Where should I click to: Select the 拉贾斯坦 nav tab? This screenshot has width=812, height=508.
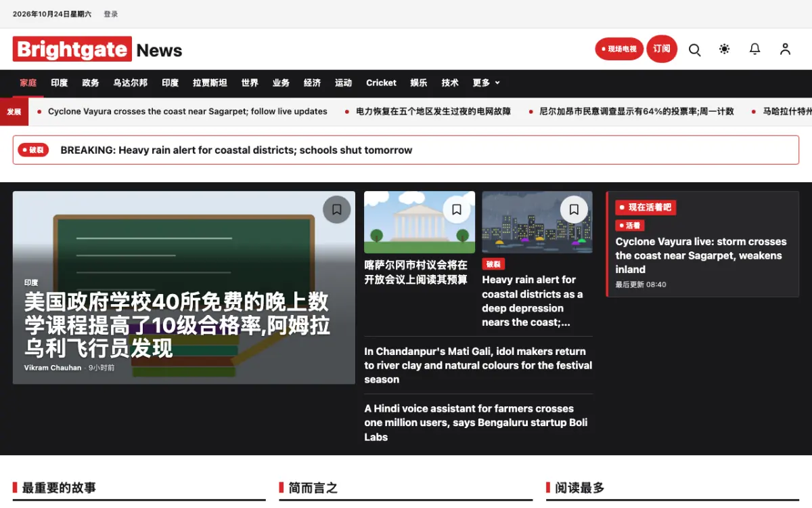click(210, 83)
